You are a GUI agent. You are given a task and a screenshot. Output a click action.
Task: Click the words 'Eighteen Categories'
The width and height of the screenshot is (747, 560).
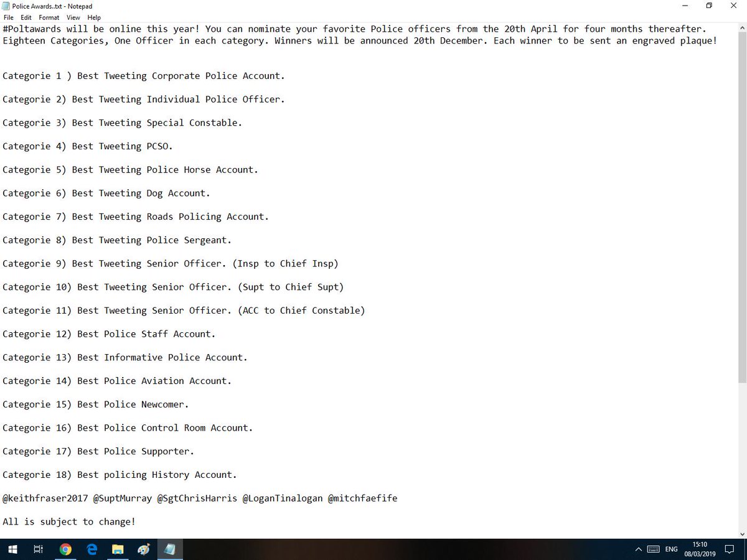click(x=53, y=41)
